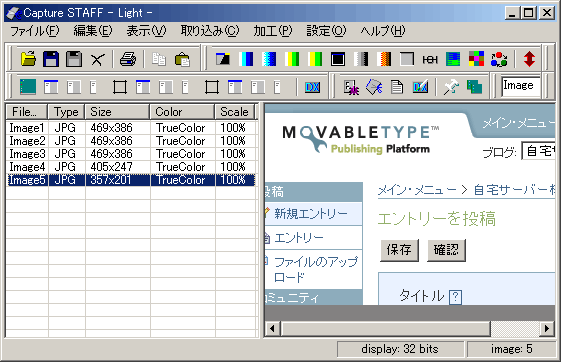Click the icon with magenta starburst
The width and height of the screenshot is (561, 362).
[351, 87]
